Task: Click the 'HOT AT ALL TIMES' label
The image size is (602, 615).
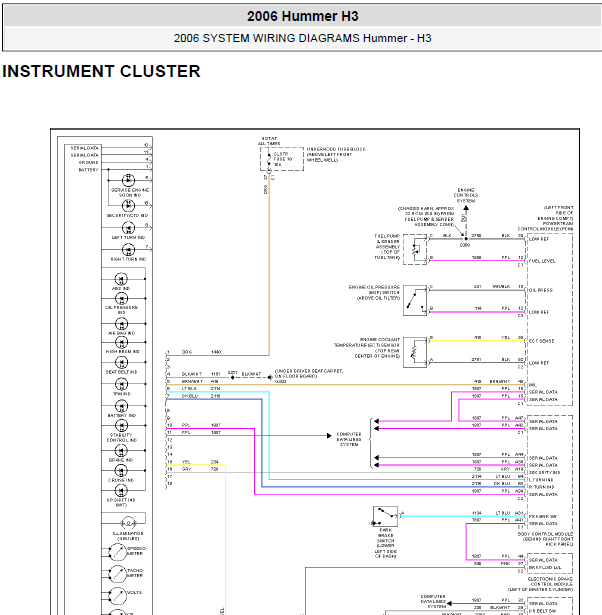Action: (x=269, y=141)
